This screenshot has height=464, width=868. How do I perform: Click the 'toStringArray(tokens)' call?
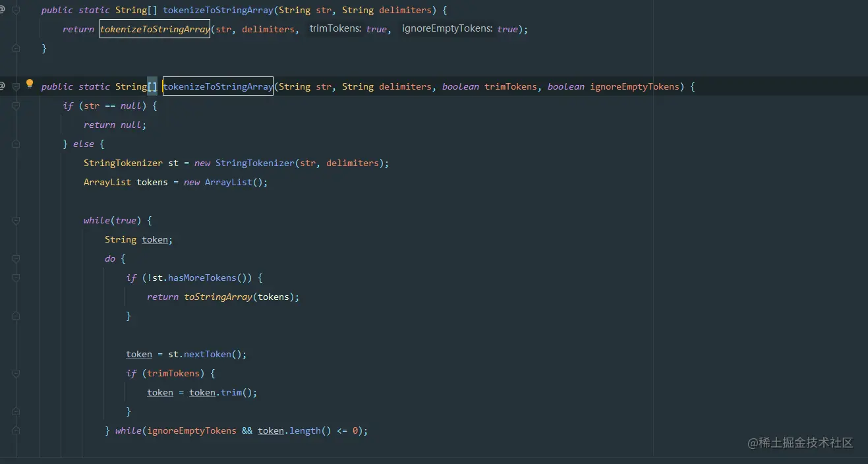239,297
